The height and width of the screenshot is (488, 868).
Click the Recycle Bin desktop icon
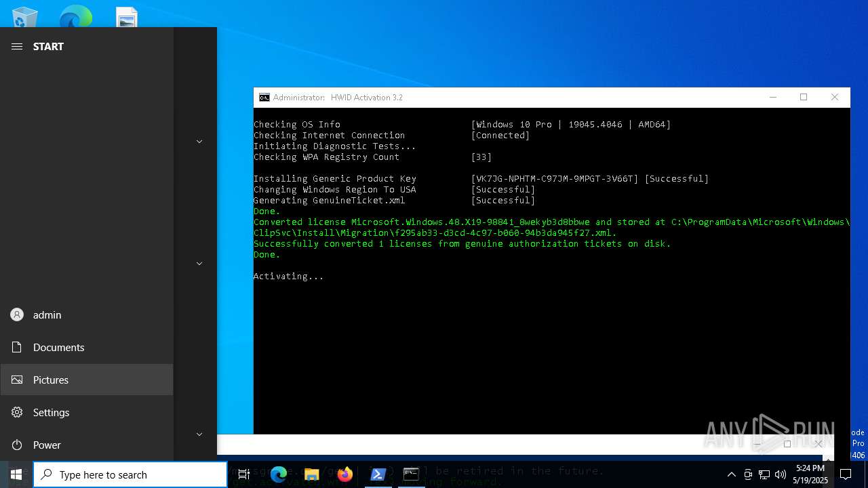pos(25,17)
